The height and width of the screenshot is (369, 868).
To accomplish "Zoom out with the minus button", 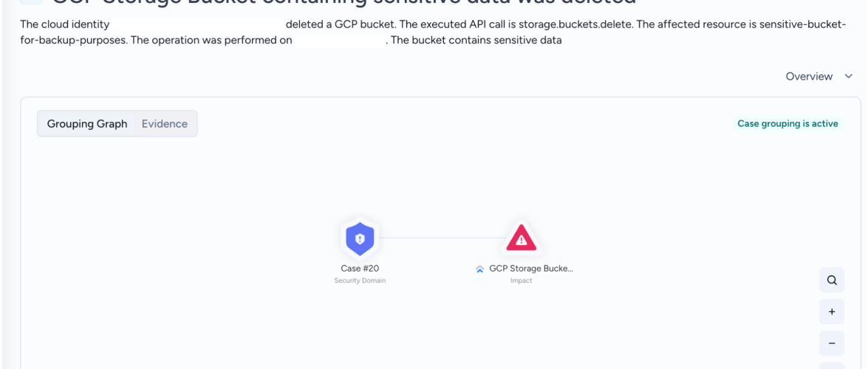I will pyautogui.click(x=832, y=343).
